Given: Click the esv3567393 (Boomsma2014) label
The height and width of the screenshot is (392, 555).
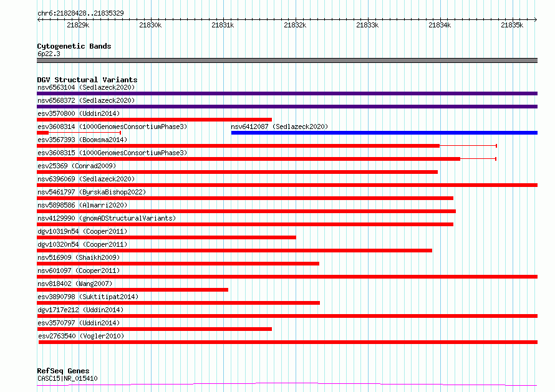Looking at the screenshot, I should 82,140.
